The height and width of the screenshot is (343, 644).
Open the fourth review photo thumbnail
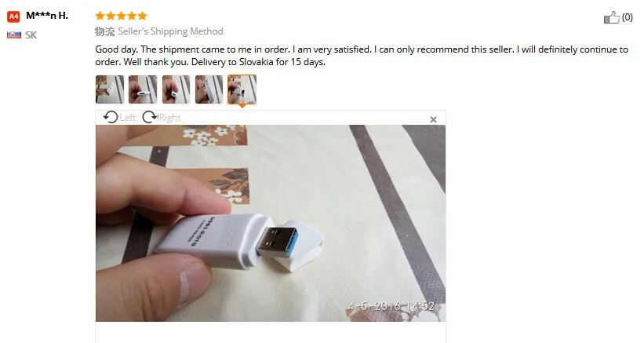[x=209, y=89]
